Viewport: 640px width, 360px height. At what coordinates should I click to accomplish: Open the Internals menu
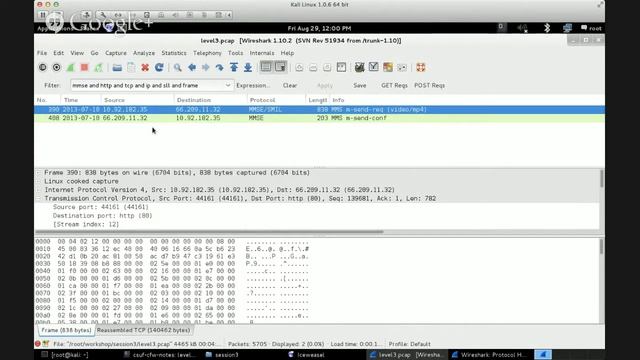(x=262, y=53)
